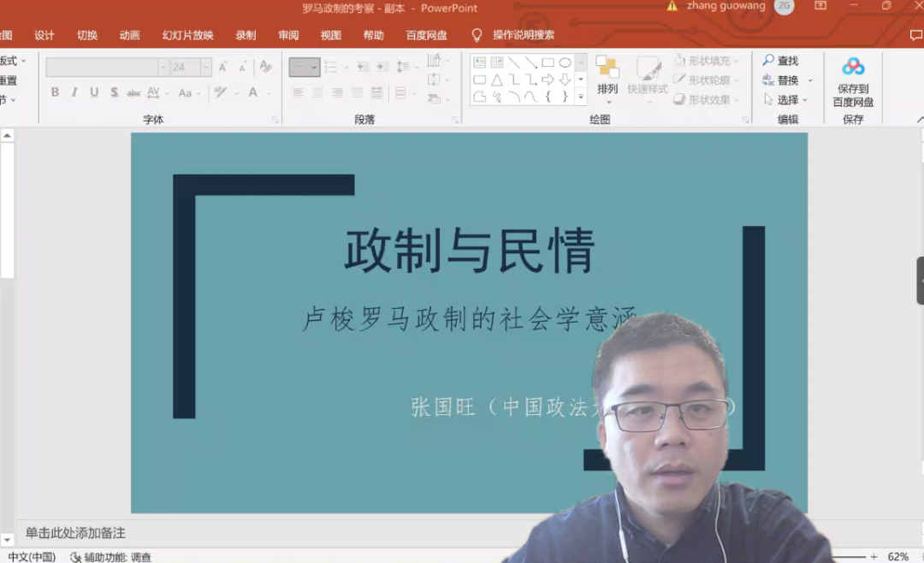Click the increase font size icon
Screen dimensions: 924x563
pos(222,67)
